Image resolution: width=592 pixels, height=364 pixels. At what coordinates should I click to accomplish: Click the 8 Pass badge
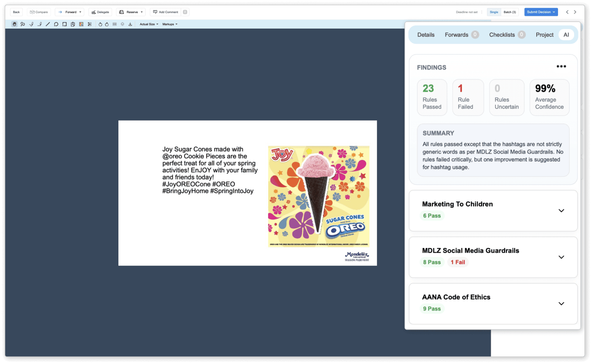(x=432, y=262)
